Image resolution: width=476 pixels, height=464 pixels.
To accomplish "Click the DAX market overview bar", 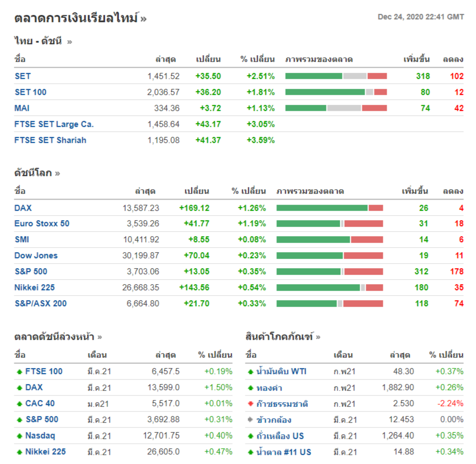I will click(x=330, y=207).
